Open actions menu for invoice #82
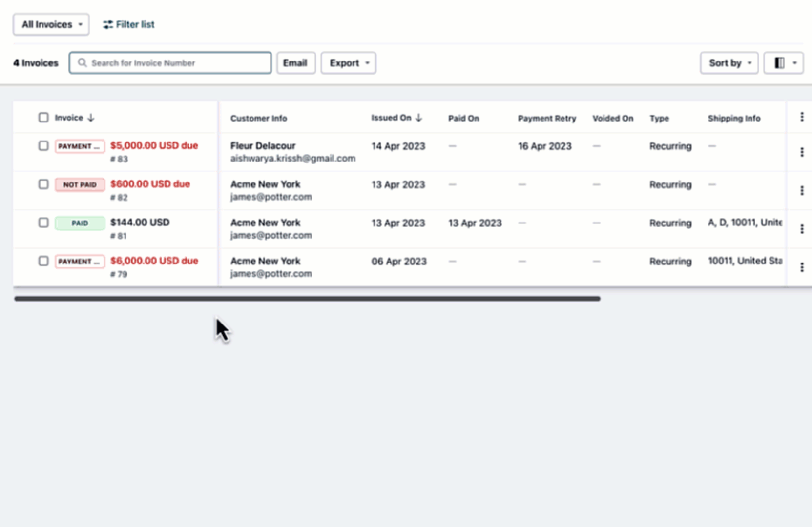Viewport: 812px width, 527px height. tap(802, 191)
